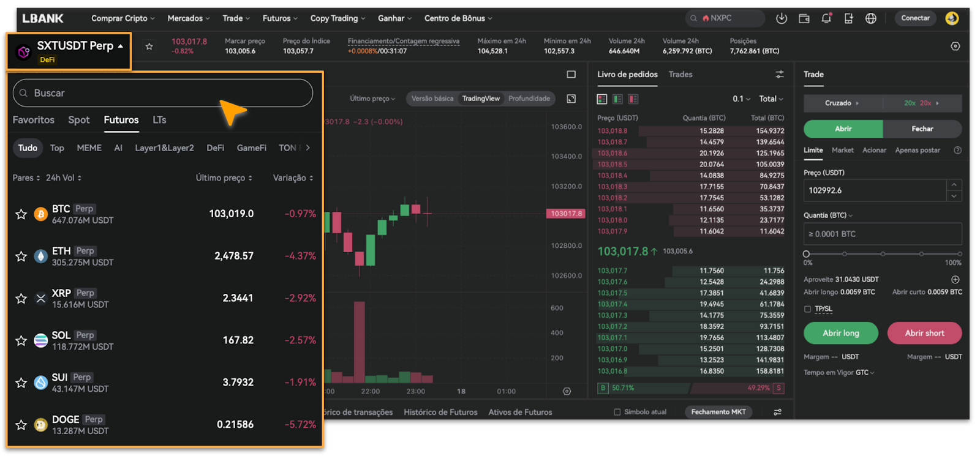The height and width of the screenshot is (456, 980).
Task: Add DOGE Perp to favorites star
Action: 21,425
